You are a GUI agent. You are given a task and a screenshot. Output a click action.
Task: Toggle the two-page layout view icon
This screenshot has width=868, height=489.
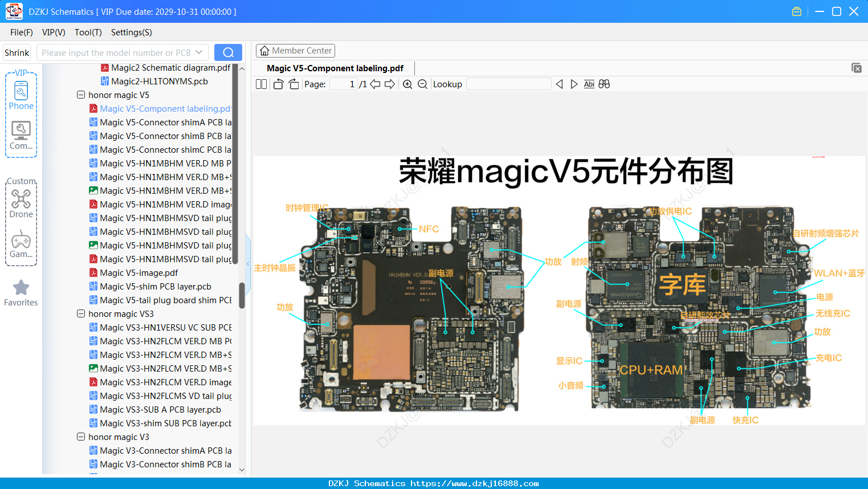tap(261, 84)
